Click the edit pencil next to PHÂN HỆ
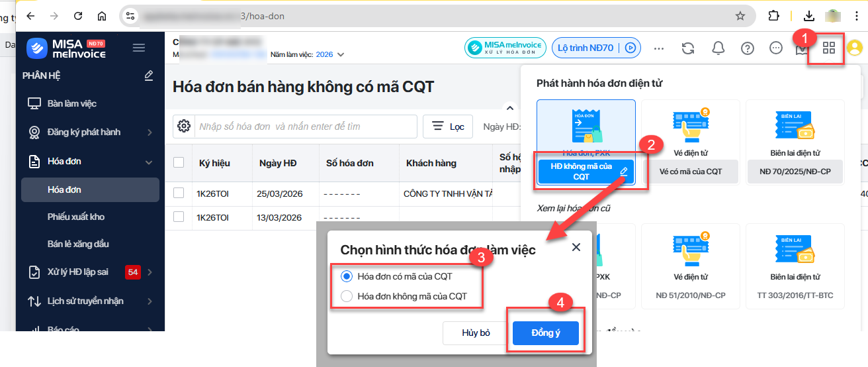This screenshot has height=367, width=868. 149,76
